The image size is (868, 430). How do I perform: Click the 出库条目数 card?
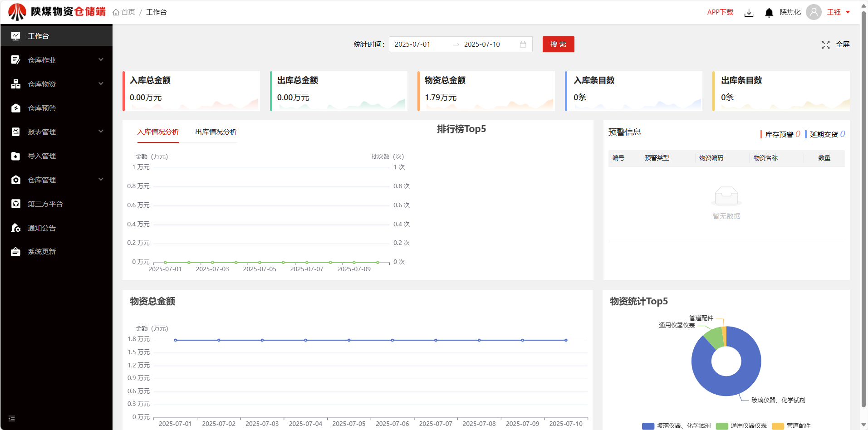781,91
